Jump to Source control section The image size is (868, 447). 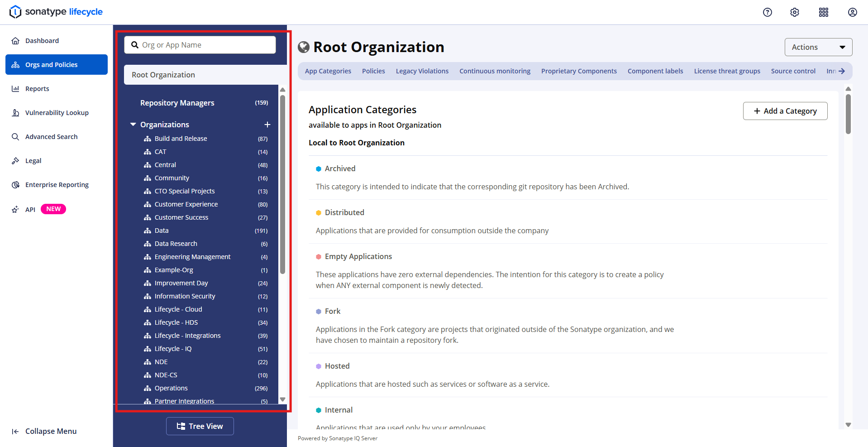pos(793,71)
